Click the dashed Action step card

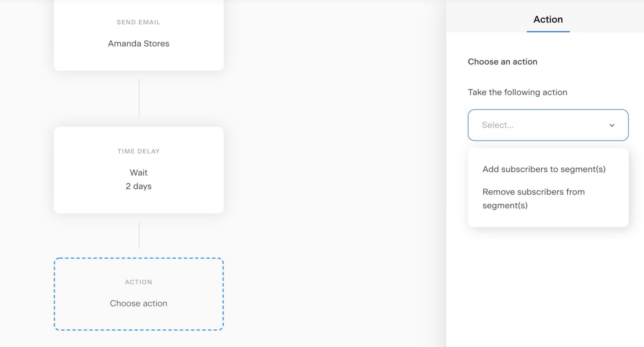click(138, 293)
